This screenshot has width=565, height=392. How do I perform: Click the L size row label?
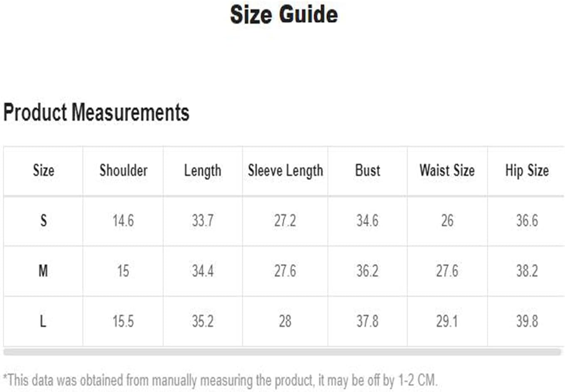(43, 321)
